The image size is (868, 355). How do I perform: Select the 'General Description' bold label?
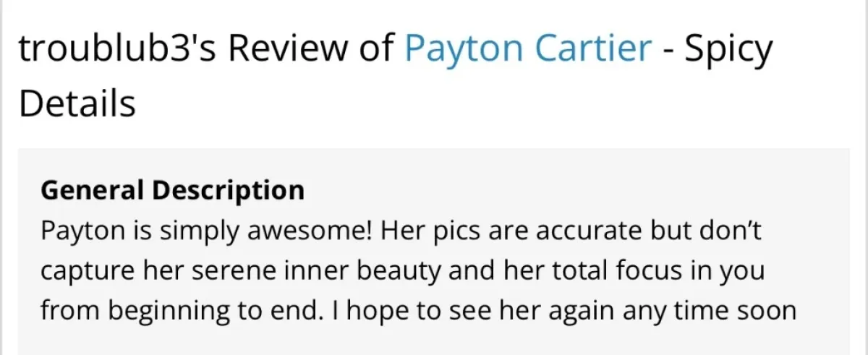click(x=172, y=191)
